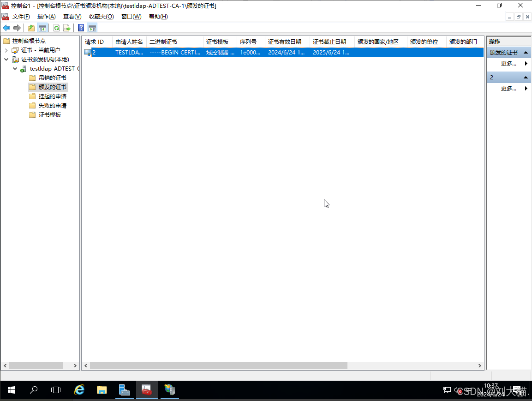The height and width of the screenshot is (401, 532).
Task: Launch Internet Explorer from taskbar
Action: pyautogui.click(x=79, y=390)
